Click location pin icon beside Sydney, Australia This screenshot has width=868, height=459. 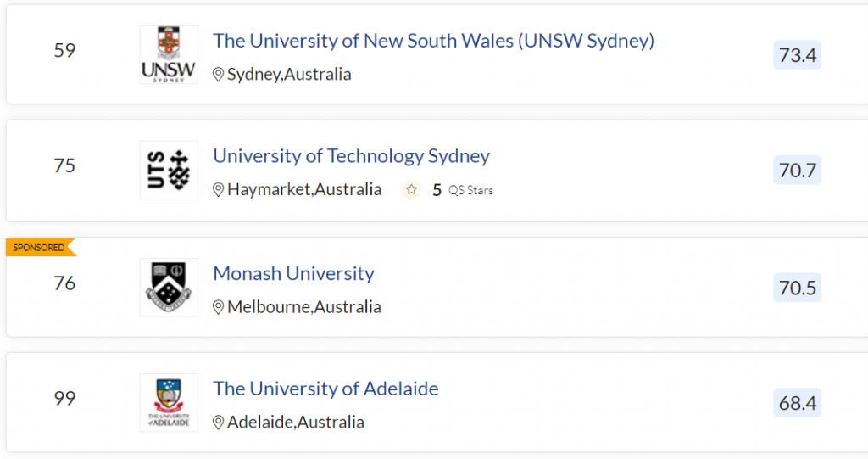tap(218, 75)
